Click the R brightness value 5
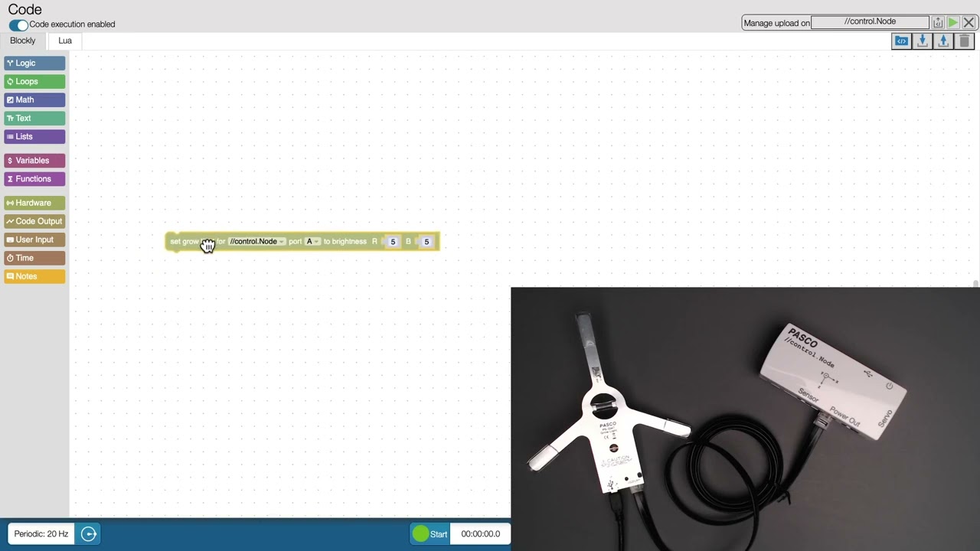The height and width of the screenshot is (551, 980). 393,242
